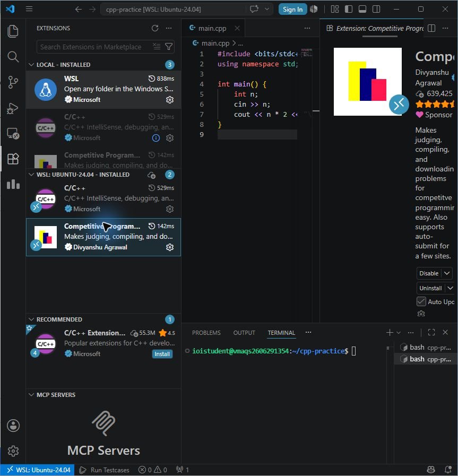Maximize the terminal panel size

point(431,332)
